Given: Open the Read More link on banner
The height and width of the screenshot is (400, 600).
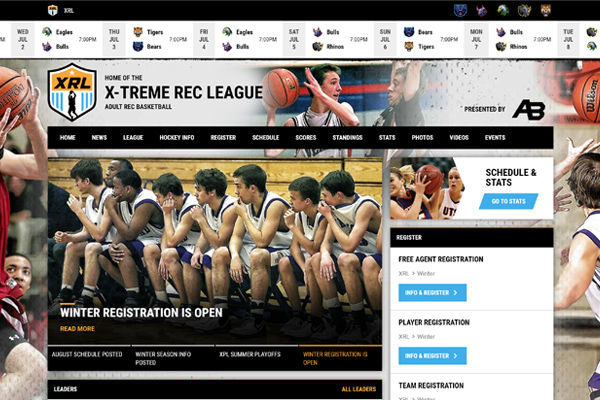Looking at the screenshot, I should (77, 328).
